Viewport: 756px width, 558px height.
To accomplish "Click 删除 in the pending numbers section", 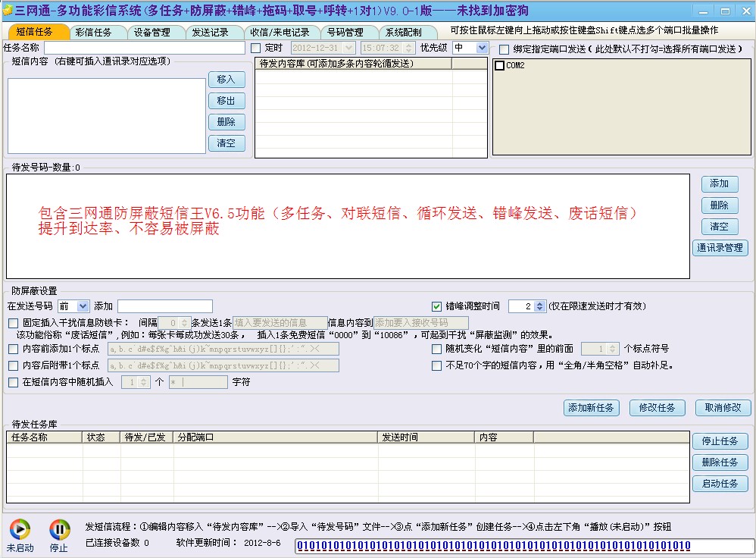I will 720,205.
